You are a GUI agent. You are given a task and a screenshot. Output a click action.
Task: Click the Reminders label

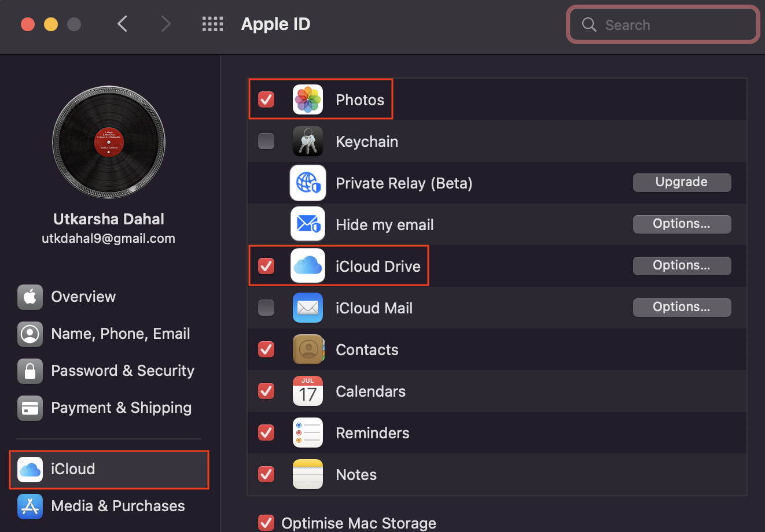(x=373, y=433)
